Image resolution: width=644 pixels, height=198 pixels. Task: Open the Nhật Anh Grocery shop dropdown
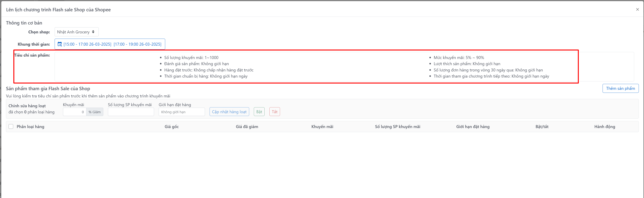[76, 32]
